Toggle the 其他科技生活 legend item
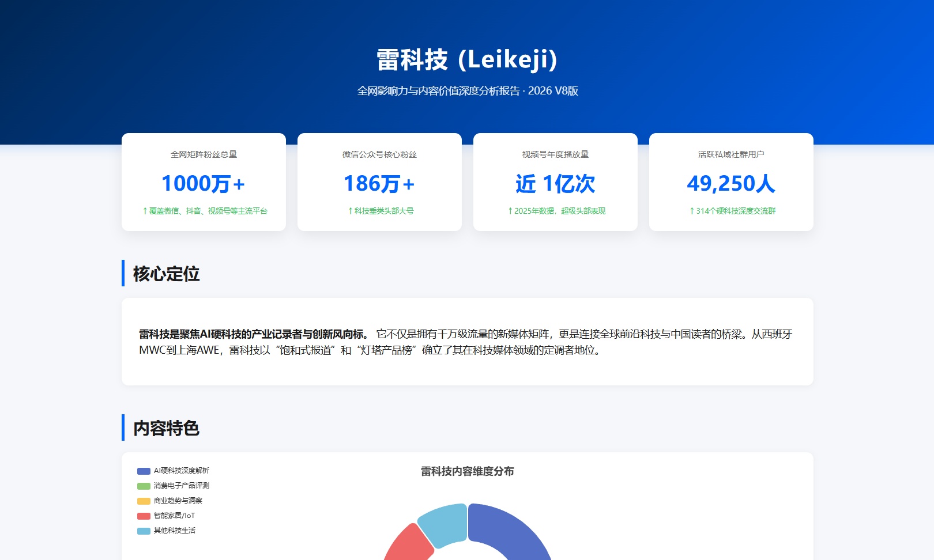The width and height of the screenshot is (934, 560). pyautogui.click(x=166, y=531)
